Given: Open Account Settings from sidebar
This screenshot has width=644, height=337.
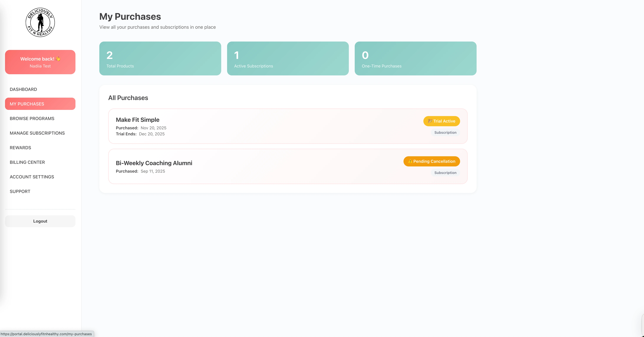Looking at the screenshot, I should pyautogui.click(x=32, y=177).
